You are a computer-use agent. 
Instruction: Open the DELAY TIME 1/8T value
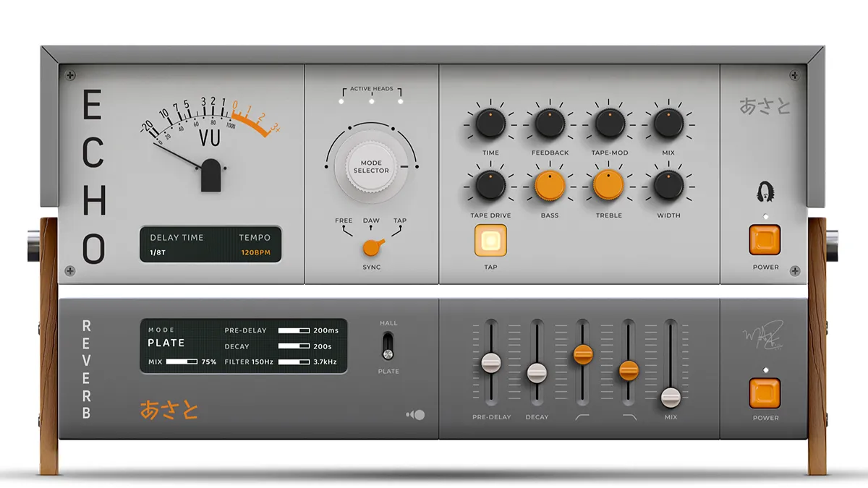point(158,253)
